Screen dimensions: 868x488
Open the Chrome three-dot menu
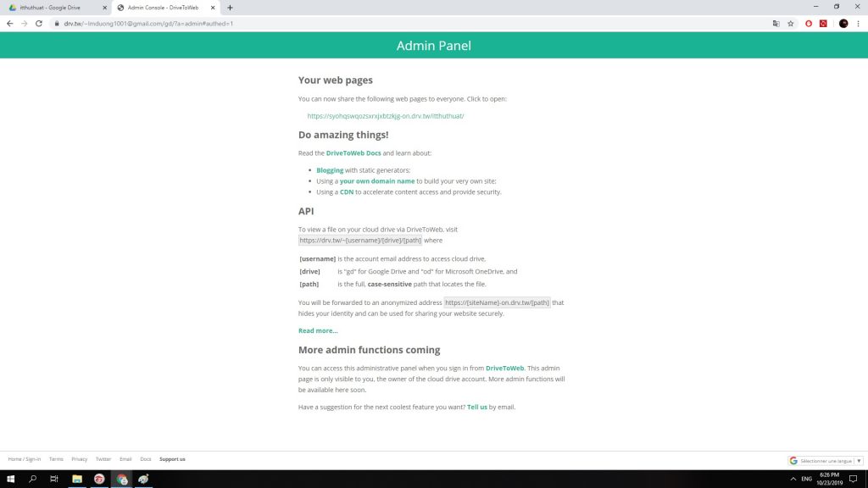[858, 23]
